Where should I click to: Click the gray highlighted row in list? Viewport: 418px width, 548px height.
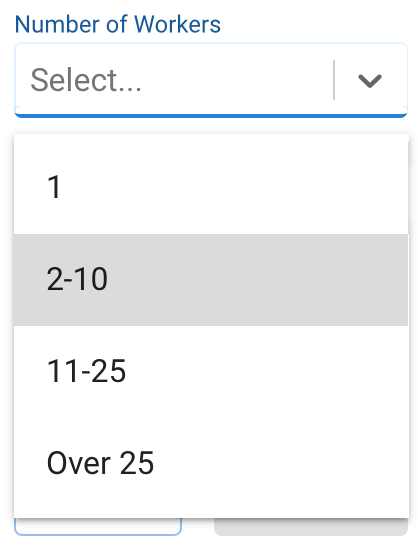point(211,280)
